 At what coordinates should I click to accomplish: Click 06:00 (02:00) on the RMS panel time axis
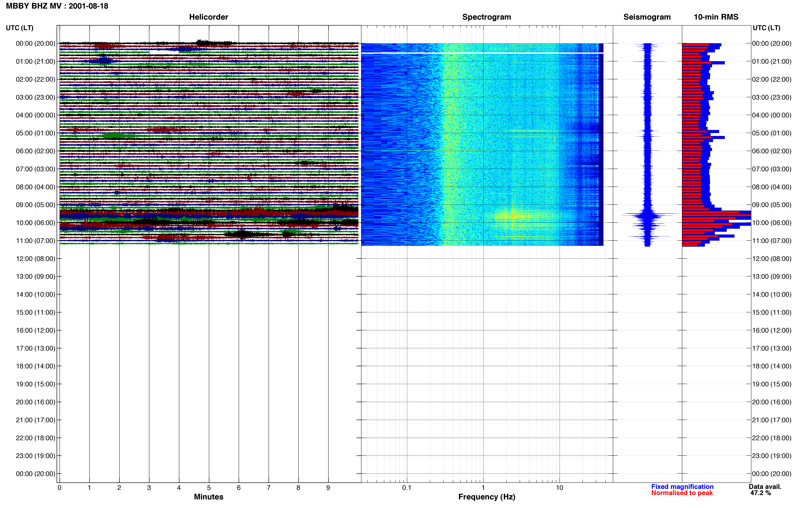click(772, 151)
